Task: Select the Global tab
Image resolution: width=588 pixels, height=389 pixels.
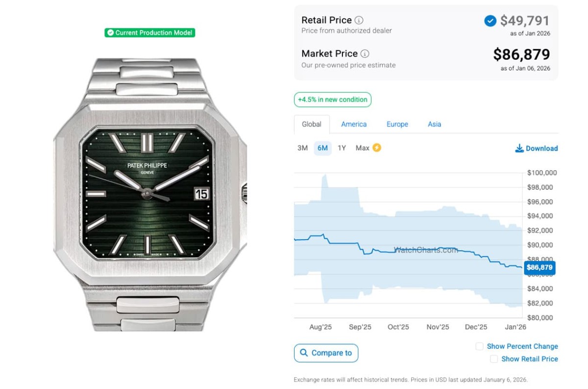Action: point(312,124)
